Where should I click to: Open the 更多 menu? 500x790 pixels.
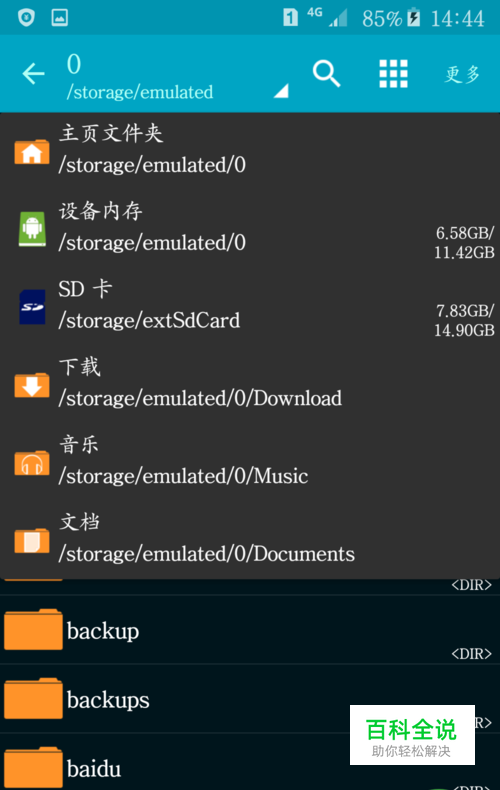pyautogui.click(x=462, y=74)
